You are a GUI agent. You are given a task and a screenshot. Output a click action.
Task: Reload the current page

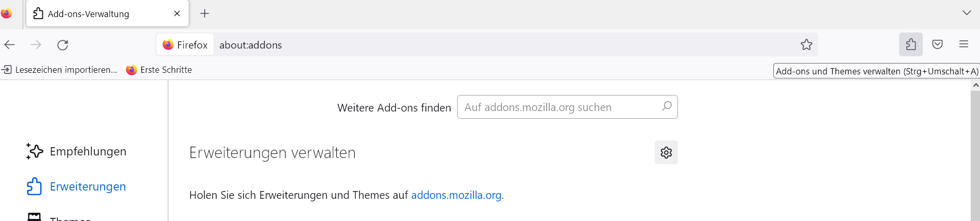tap(63, 45)
